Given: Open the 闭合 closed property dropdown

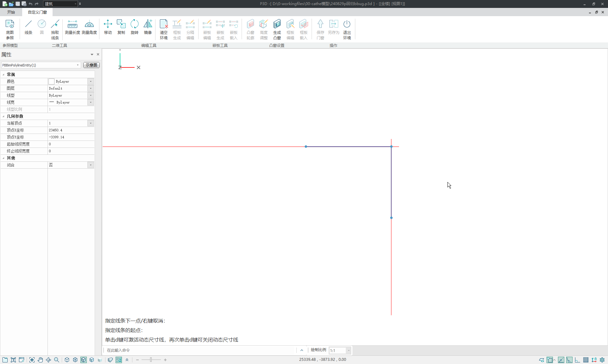Looking at the screenshot, I should pyautogui.click(x=91, y=165).
